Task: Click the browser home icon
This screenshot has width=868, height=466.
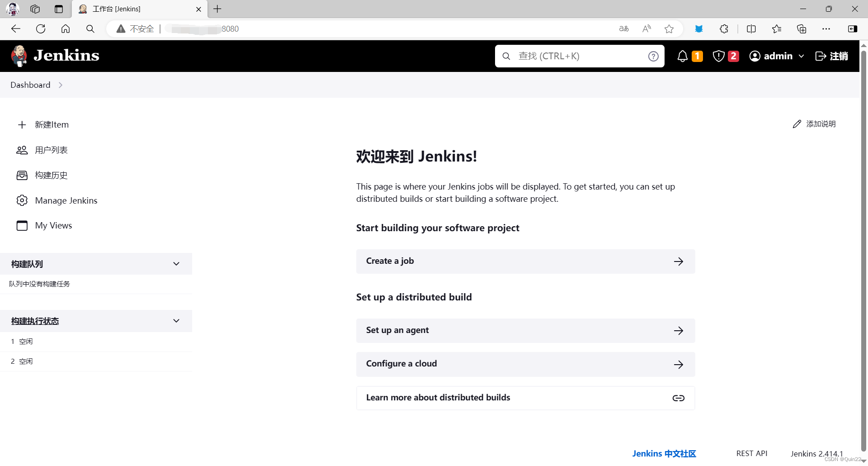Action: [x=66, y=29]
